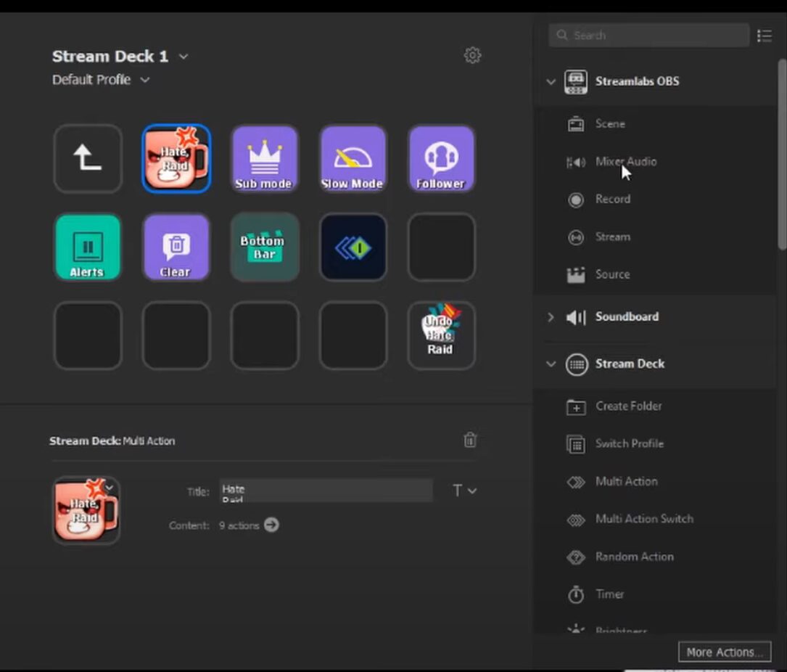
Task: Select the Switch Profile action label
Action: [x=630, y=443]
